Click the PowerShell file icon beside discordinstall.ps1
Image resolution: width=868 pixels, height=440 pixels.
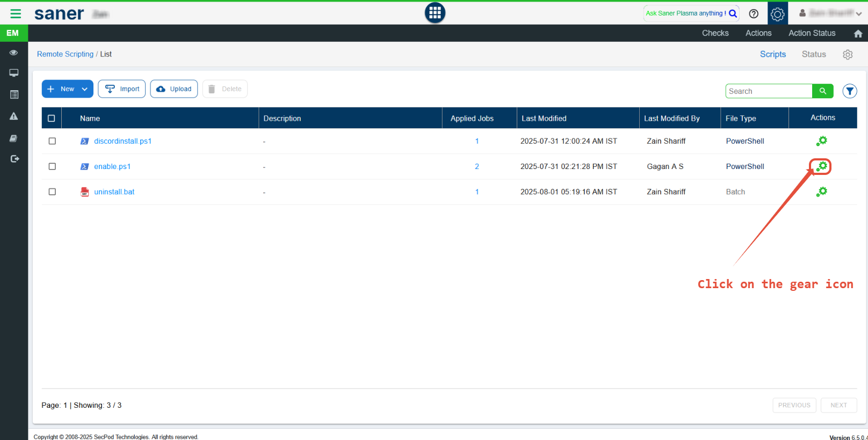(x=84, y=141)
